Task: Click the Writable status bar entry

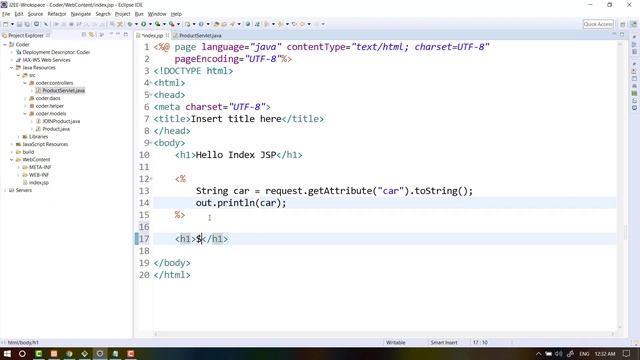Action: tap(396, 342)
